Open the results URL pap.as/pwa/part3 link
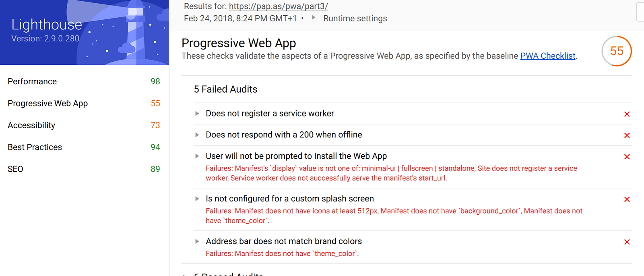 point(279,6)
